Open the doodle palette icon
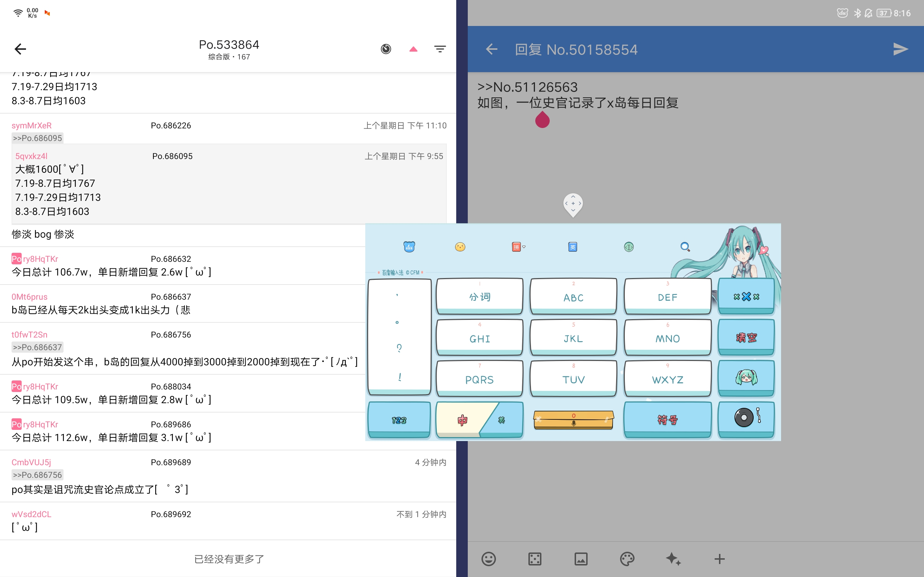Image resolution: width=924 pixels, height=577 pixels. click(627, 559)
